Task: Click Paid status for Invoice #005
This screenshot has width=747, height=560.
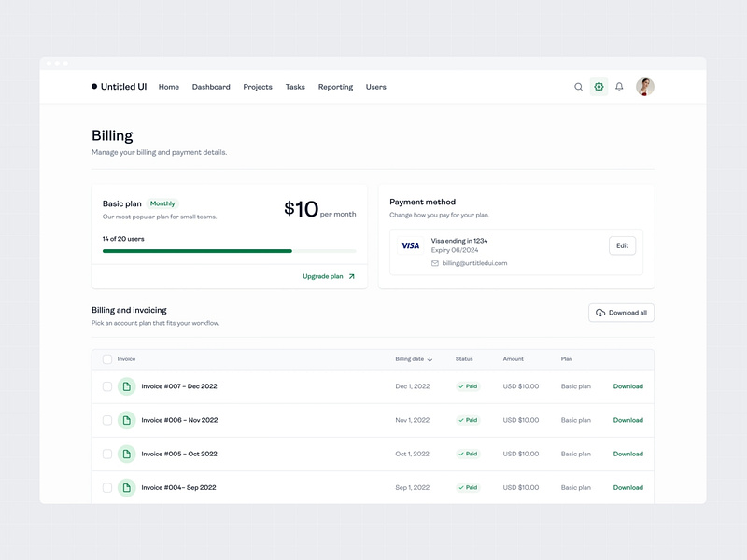Action: [468, 454]
